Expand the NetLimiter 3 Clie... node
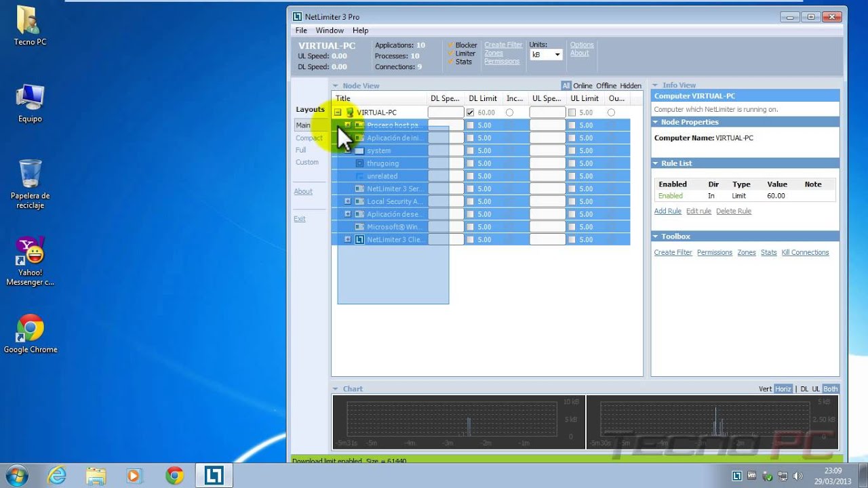 tap(348, 239)
